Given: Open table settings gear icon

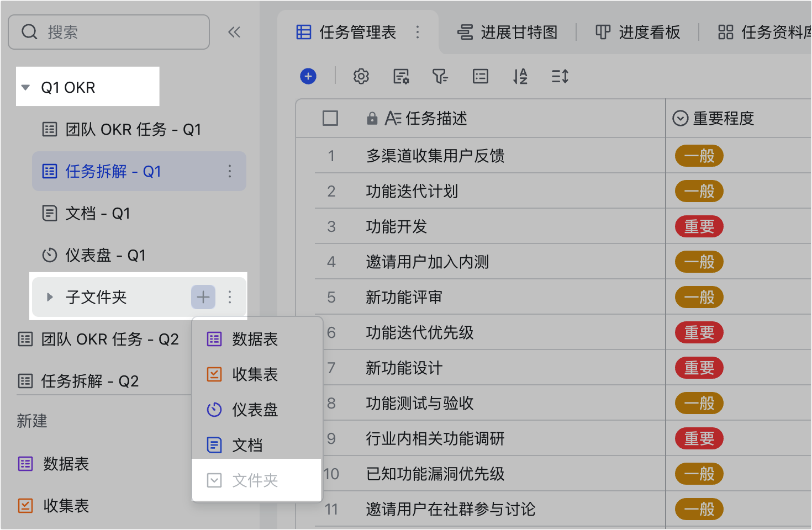Looking at the screenshot, I should (361, 76).
